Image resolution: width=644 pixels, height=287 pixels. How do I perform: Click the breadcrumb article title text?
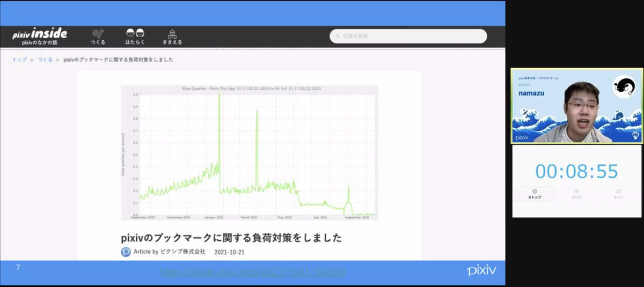tap(118, 60)
